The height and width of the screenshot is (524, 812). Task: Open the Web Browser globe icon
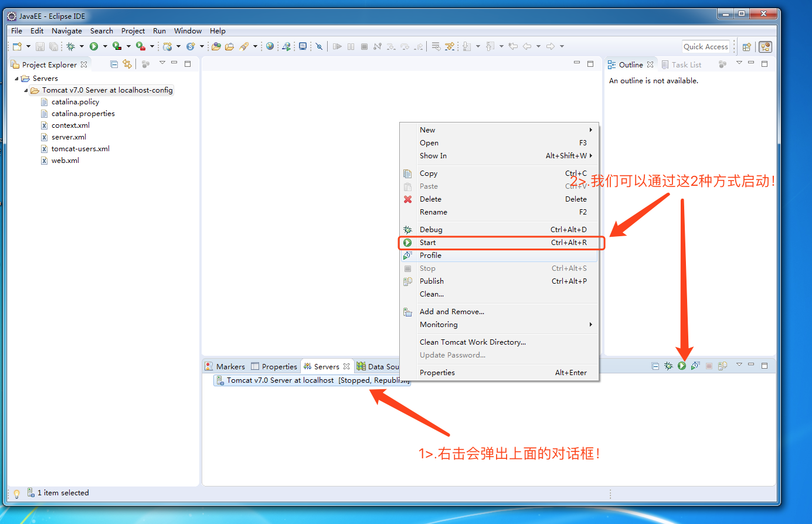click(x=270, y=46)
